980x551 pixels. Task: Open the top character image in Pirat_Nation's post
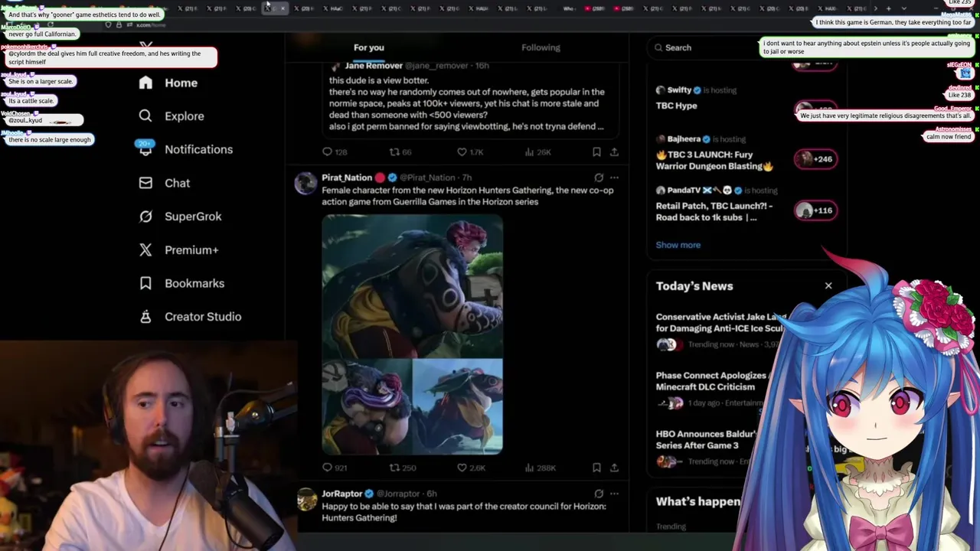413,286
